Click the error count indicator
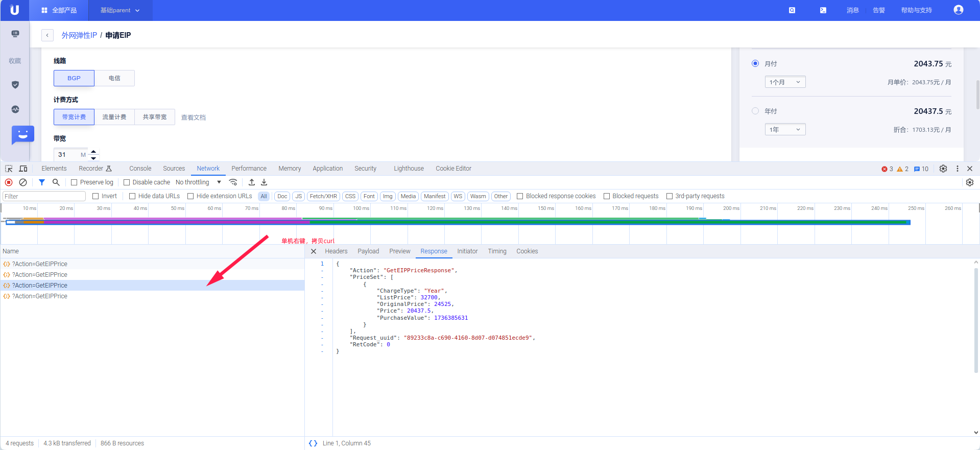Image resolution: width=980 pixels, height=450 pixels. point(887,169)
